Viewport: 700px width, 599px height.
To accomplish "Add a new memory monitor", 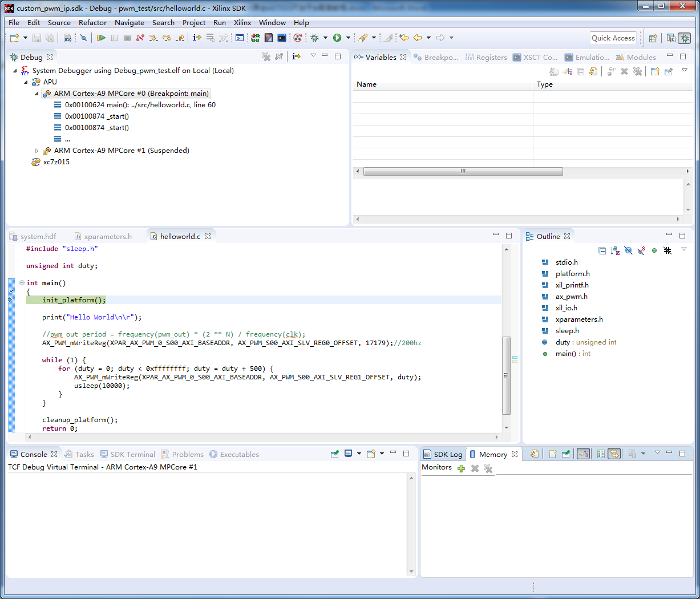I will (x=462, y=468).
